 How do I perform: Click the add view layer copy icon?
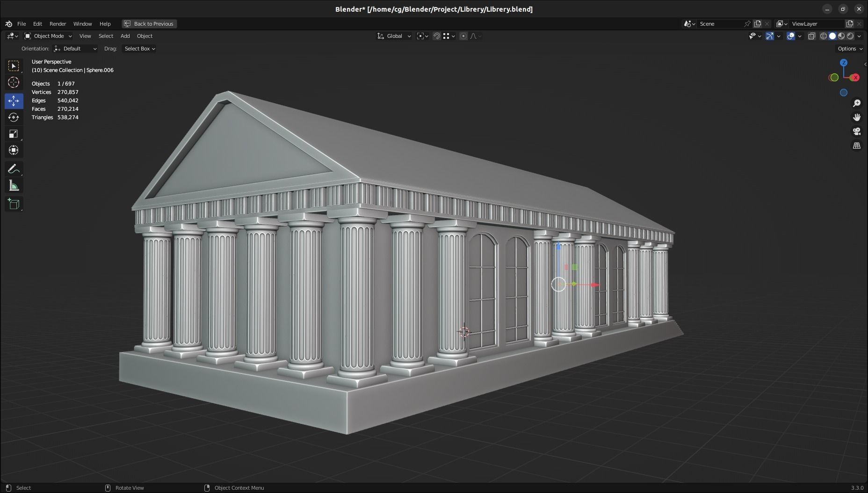(x=850, y=24)
